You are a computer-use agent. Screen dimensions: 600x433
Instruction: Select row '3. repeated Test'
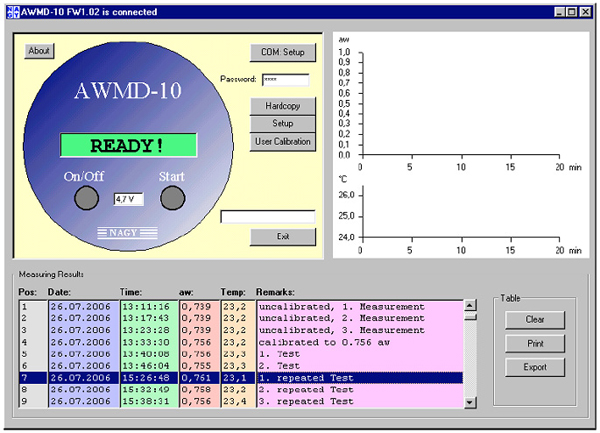point(306,402)
